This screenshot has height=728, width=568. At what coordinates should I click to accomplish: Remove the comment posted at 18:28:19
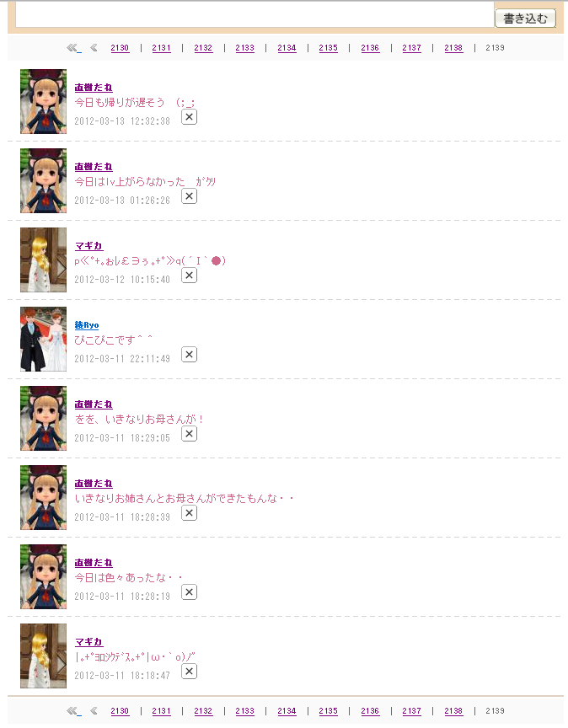(x=189, y=592)
